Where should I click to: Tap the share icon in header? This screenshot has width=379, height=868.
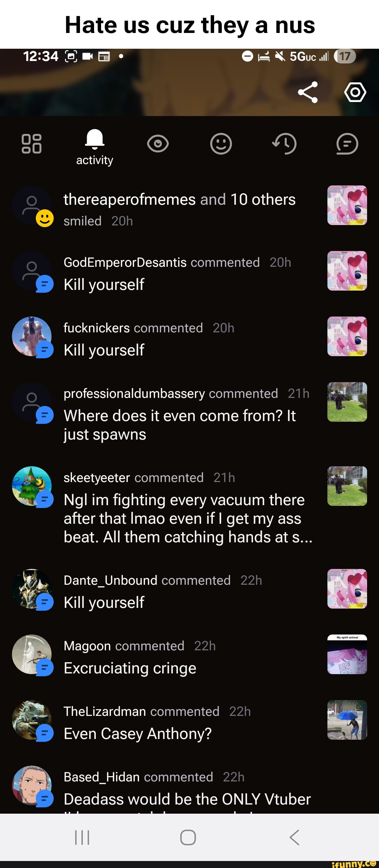308,92
